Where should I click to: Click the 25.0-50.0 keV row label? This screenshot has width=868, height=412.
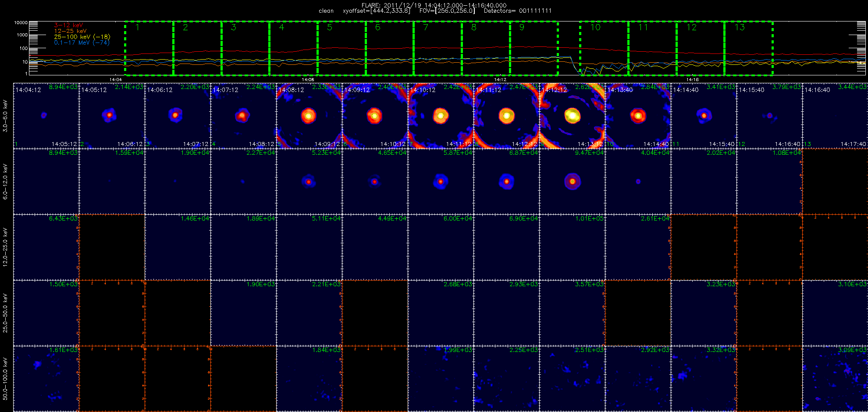point(5,313)
